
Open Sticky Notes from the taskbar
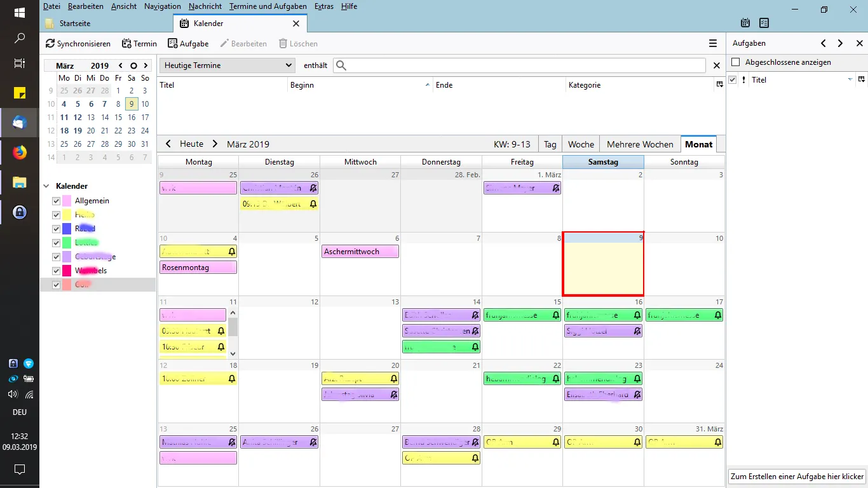click(x=20, y=93)
